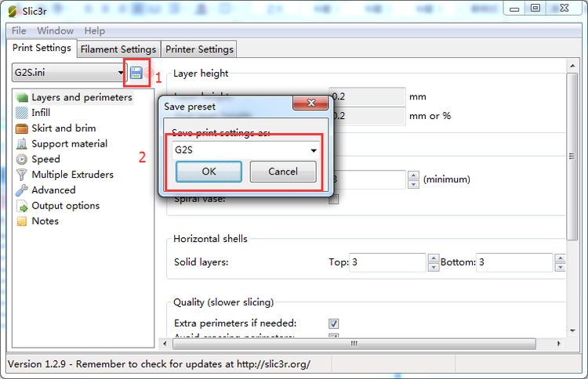The image size is (588, 379).
Task: Open the Speed settings page
Action: [x=45, y=160]
